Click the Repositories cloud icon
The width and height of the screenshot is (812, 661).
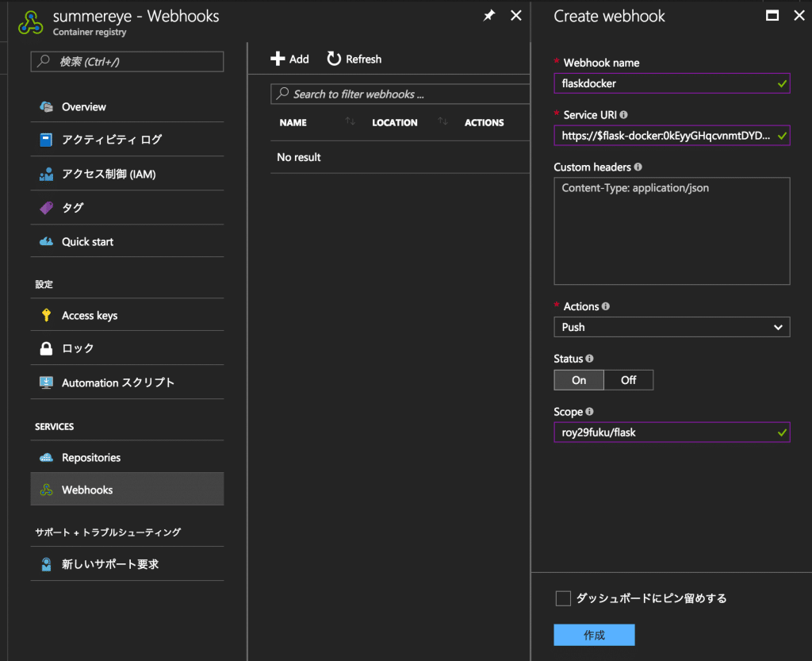46,457
